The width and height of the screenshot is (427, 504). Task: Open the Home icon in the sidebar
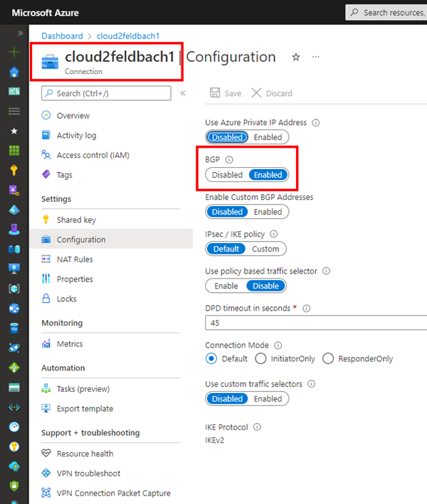click(14, 72)
